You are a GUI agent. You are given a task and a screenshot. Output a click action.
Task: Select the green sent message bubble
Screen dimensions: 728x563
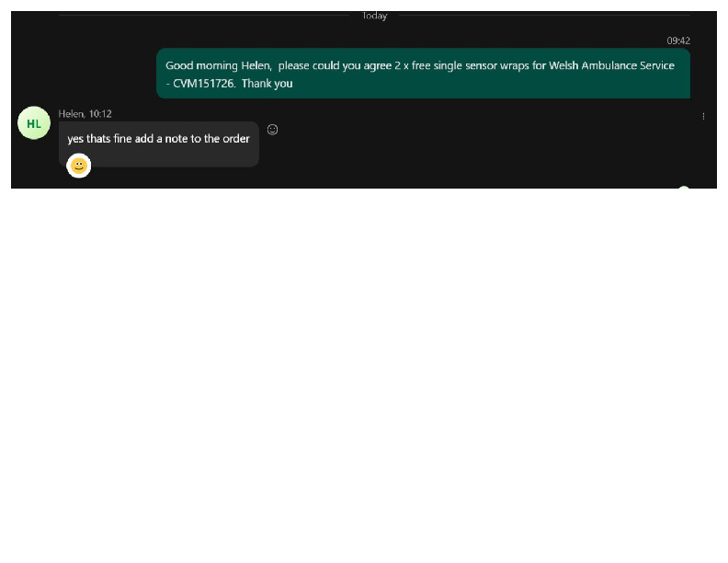click(423, 74)
